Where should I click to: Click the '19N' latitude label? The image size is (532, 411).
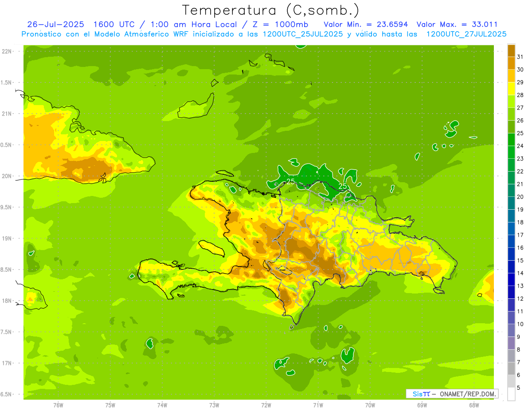7,239
